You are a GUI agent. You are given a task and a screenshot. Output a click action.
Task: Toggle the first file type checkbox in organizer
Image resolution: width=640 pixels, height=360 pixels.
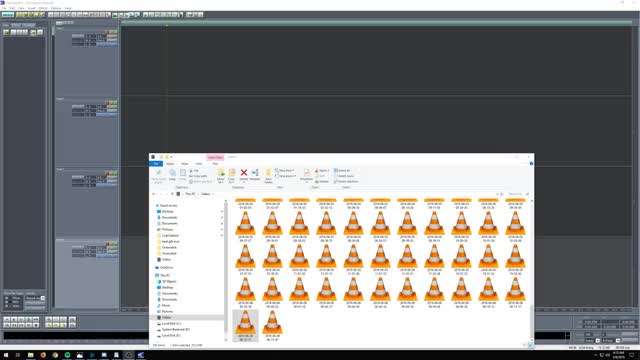(x=7, y=298)
